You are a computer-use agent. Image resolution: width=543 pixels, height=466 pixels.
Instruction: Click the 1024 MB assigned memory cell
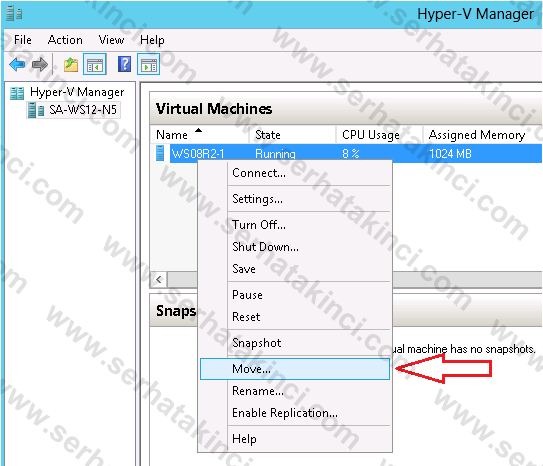(x=450, y=153)
